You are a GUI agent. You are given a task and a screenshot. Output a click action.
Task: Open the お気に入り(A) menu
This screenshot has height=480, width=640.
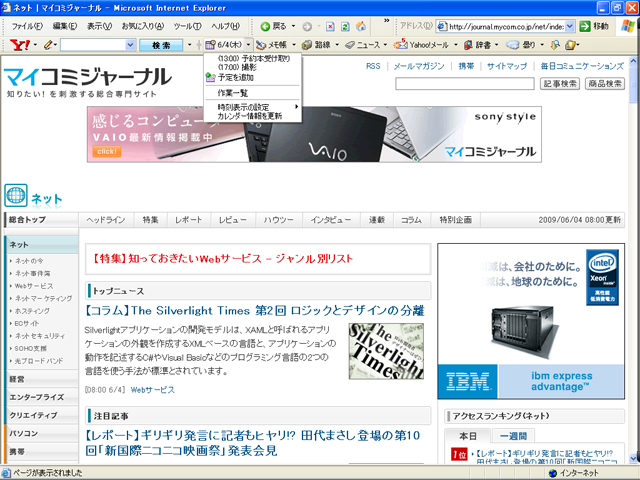point(142,26)
